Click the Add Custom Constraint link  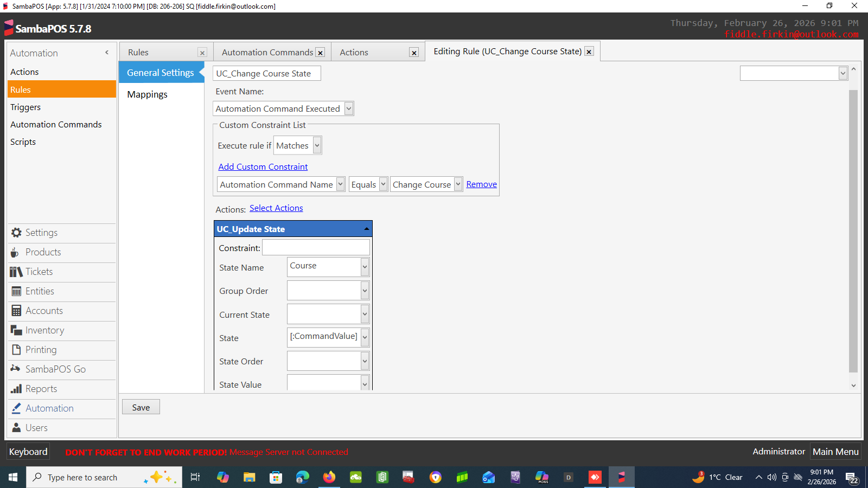263,167
